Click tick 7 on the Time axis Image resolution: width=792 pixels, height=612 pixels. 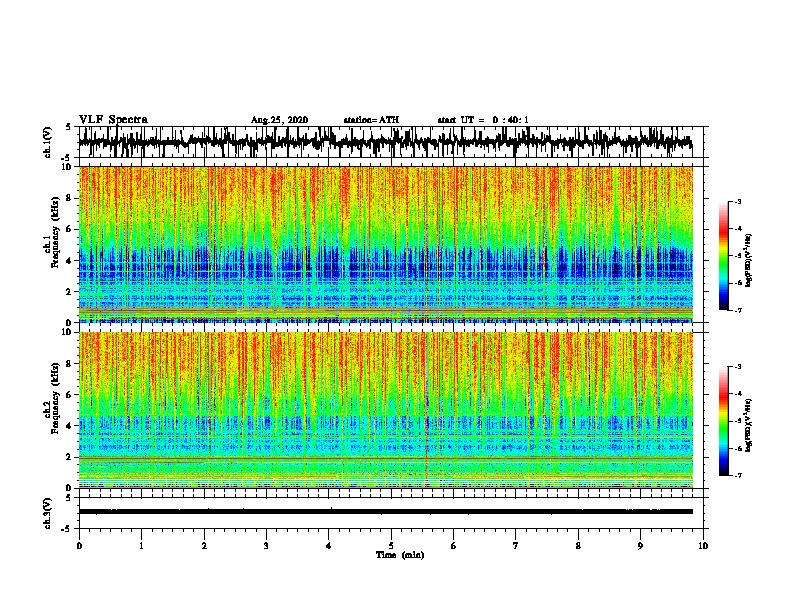[x=516, y=546]
